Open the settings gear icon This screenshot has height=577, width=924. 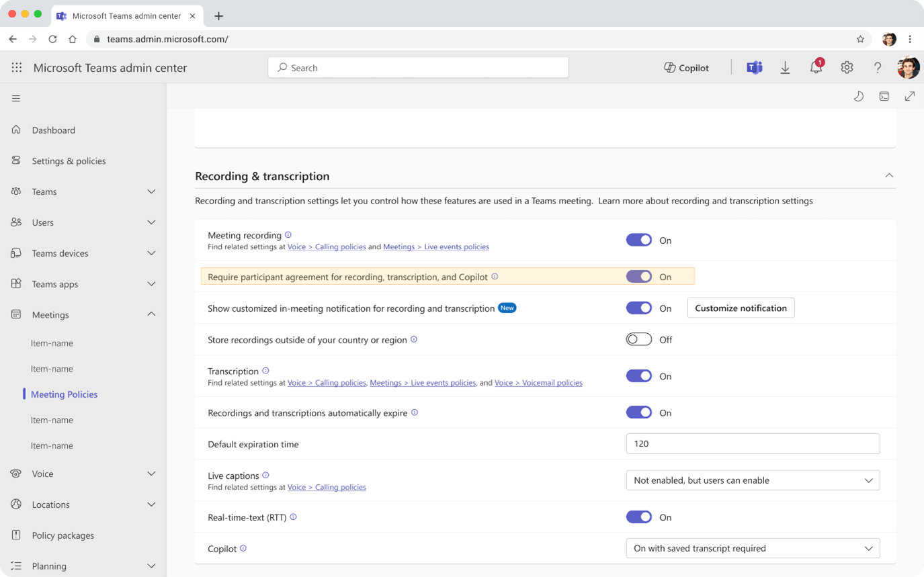coord(847,68)
